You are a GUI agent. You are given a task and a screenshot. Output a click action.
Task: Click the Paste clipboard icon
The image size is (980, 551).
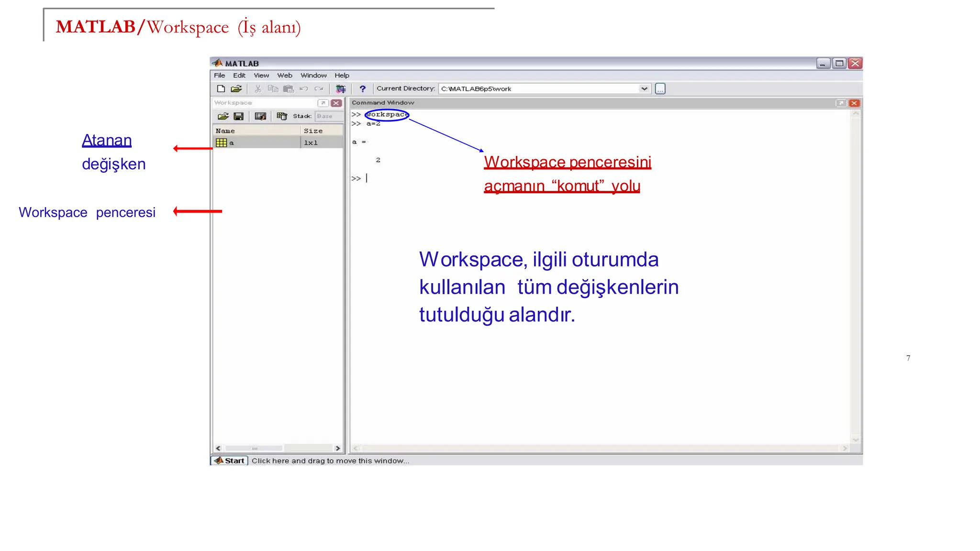pyautogui.click(x=288, y=88)
